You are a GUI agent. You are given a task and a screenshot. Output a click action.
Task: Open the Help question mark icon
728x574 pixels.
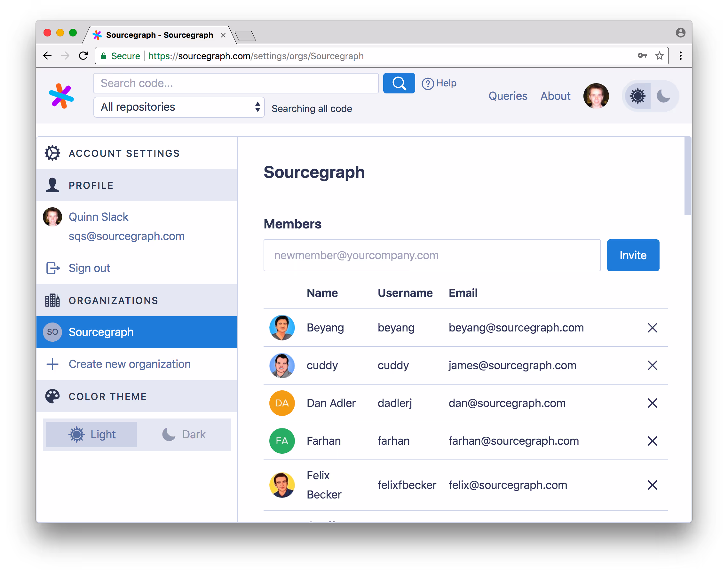(x=428, y=83)
